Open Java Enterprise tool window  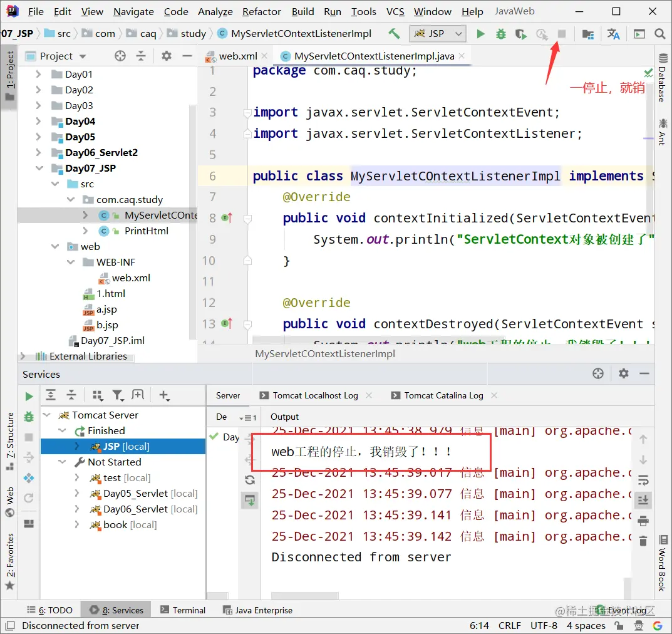(x=257, y=610)
